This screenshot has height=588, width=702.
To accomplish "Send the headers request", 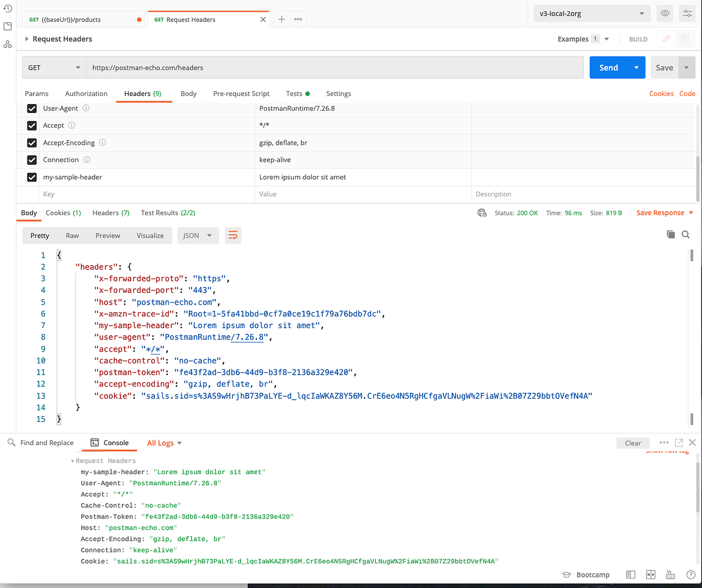I will [609, 67].
